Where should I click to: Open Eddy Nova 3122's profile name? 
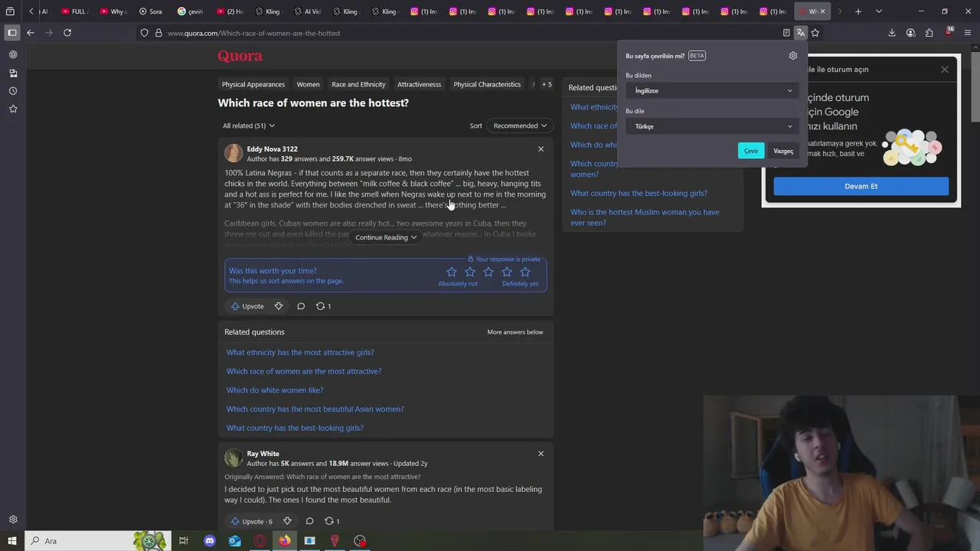(273, 149)
